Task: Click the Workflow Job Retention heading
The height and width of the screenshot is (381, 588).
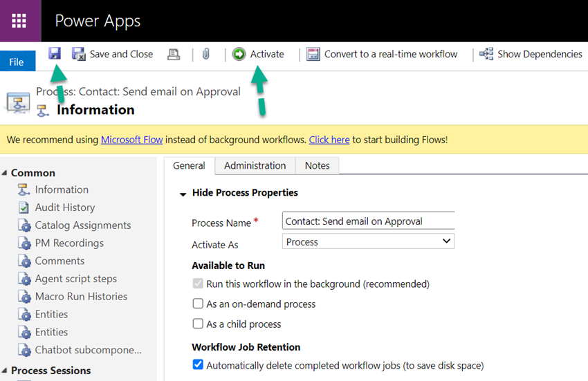Action: coord(246,347)
